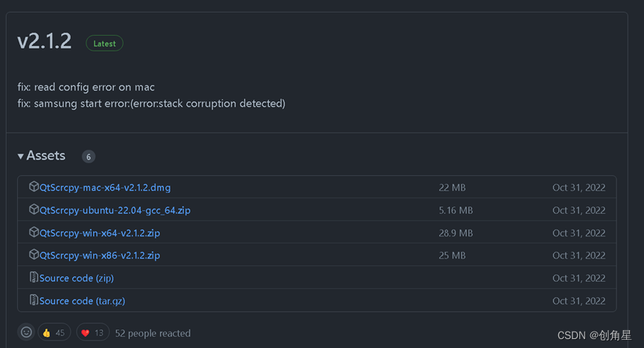Click the "52 people reacted" text
644x348 pixels.
[x=153, y=333]
